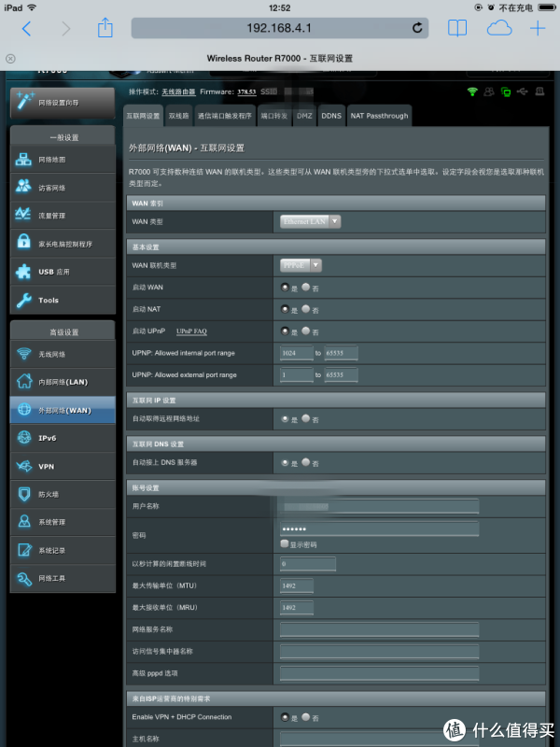Select 否 for 启动 NAT
560x747 pixels.
(x=306, y=309)
